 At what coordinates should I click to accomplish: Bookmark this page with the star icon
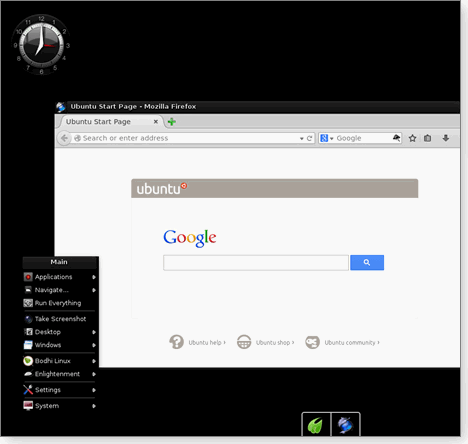pyautogui.click(x=412, y=138)
